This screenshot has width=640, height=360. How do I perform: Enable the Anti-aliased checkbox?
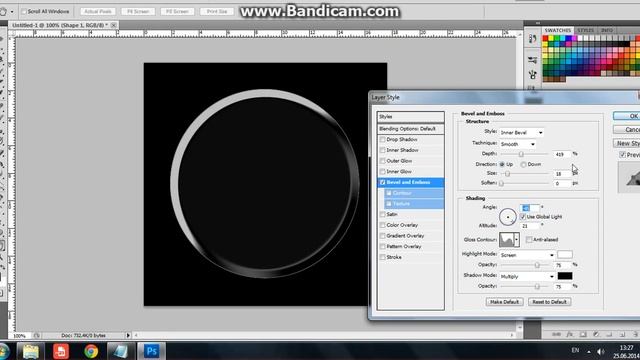(x=529, y=240)
